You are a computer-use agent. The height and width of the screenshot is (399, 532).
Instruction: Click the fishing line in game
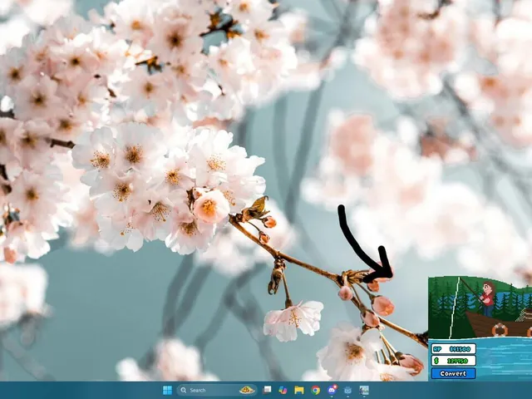click(x=455, y=308)
